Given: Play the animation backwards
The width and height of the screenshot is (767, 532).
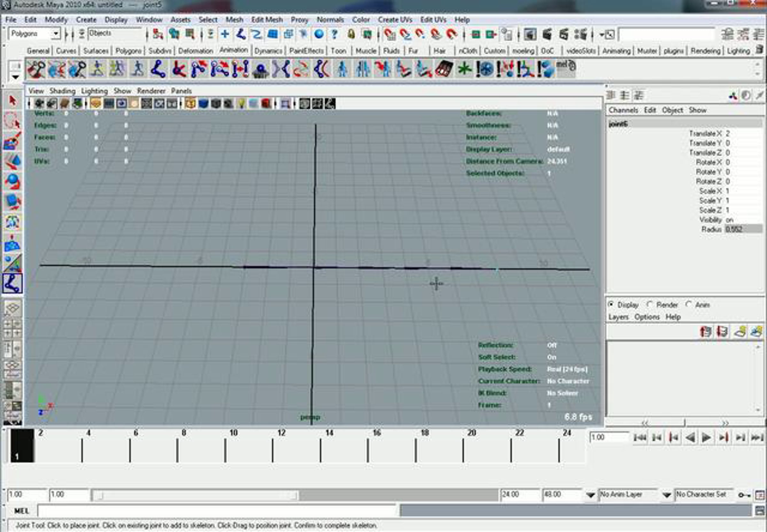Looking at the screenshot, I should (690, 437).
